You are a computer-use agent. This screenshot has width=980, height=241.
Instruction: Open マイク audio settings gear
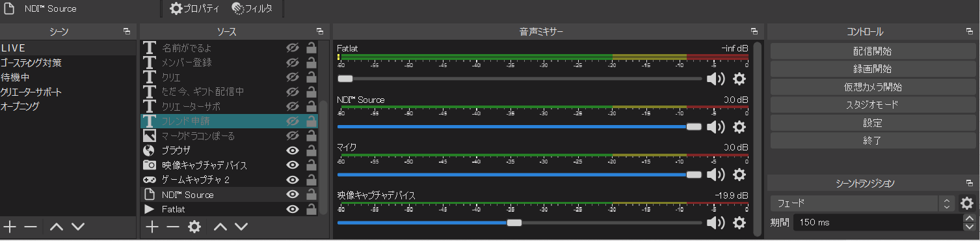(739, 175)
